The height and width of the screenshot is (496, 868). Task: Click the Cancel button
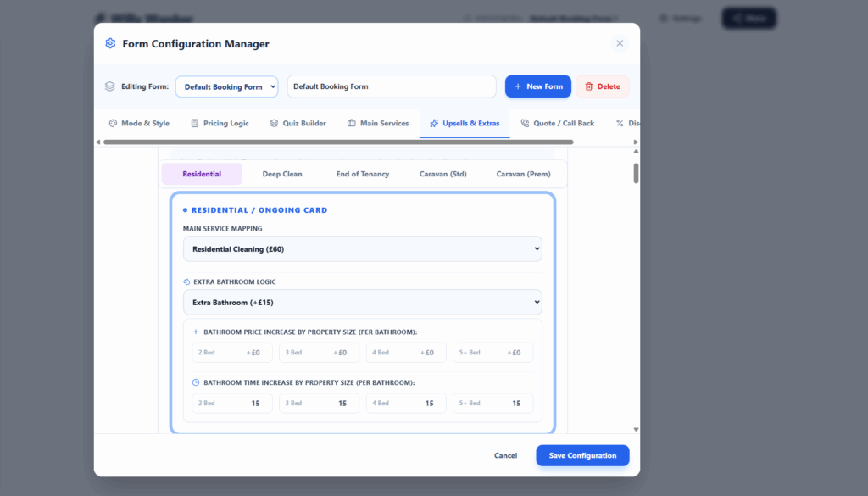(x=505, y=456)
